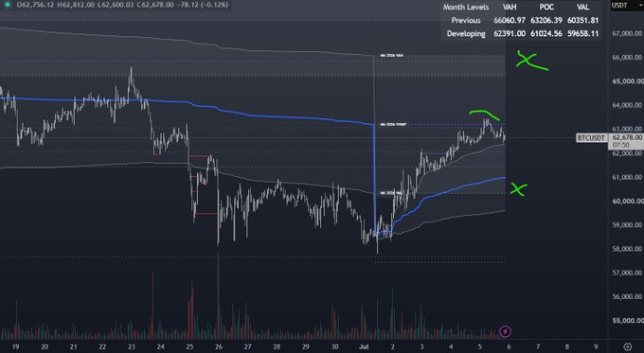The image size is (644, 353).
Task: Click date 9 on time axis
Action: (596, 346)
